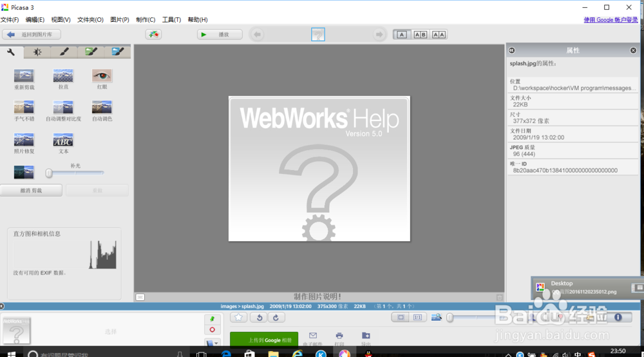
Task: Adjust the zoom slider in bottom bar
Action: click(450, 318)
